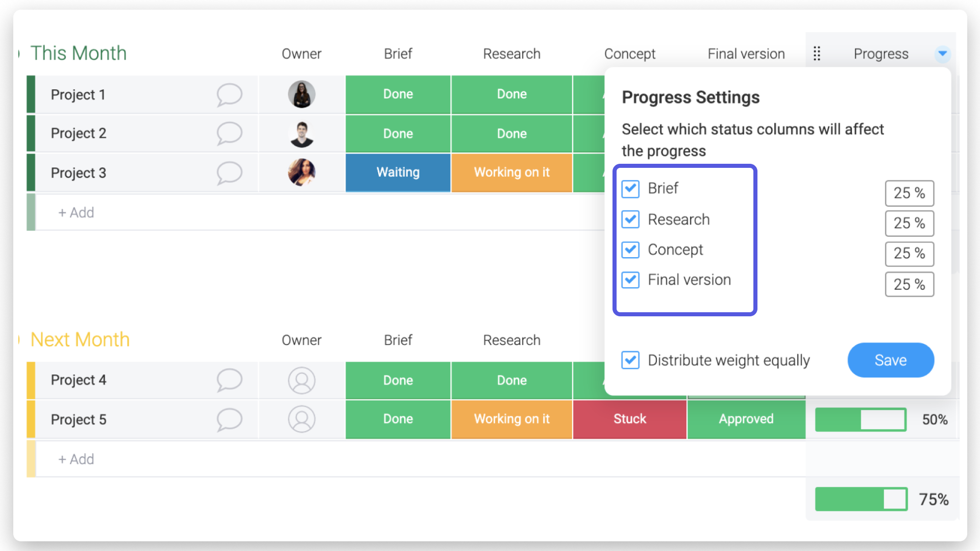Open the comment bubble for Project 5
The height and width of the screenshot is (551, 980).
coord(229,420)
